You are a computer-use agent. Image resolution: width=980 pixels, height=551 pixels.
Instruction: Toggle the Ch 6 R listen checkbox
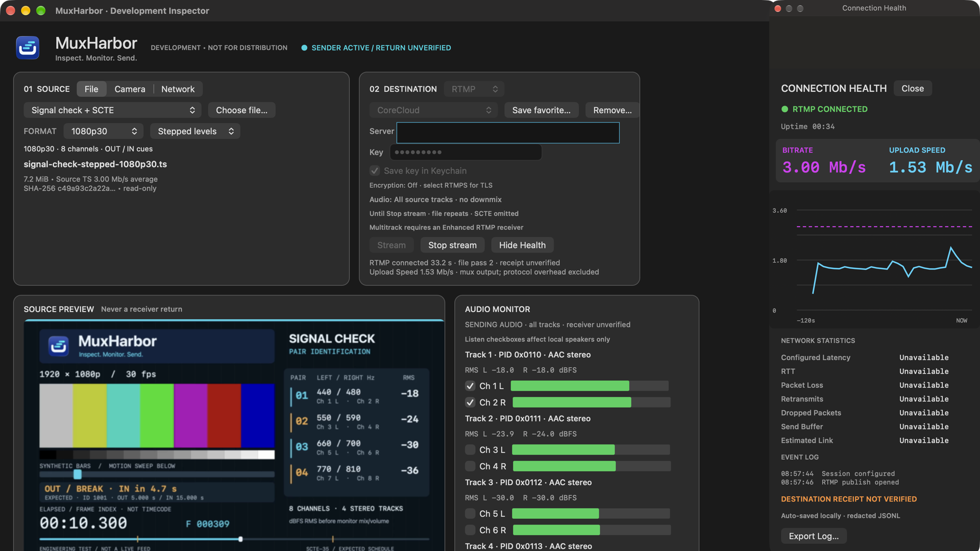coord(470,530)
